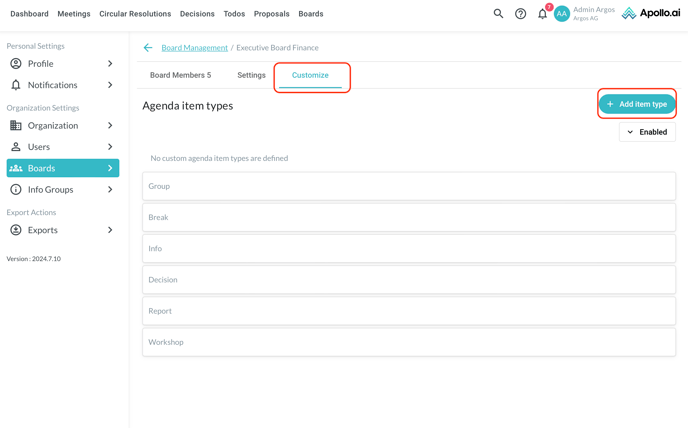Click the Apollo.ai logo
This screenshot has width=688, height=428.
click(650, 14)
